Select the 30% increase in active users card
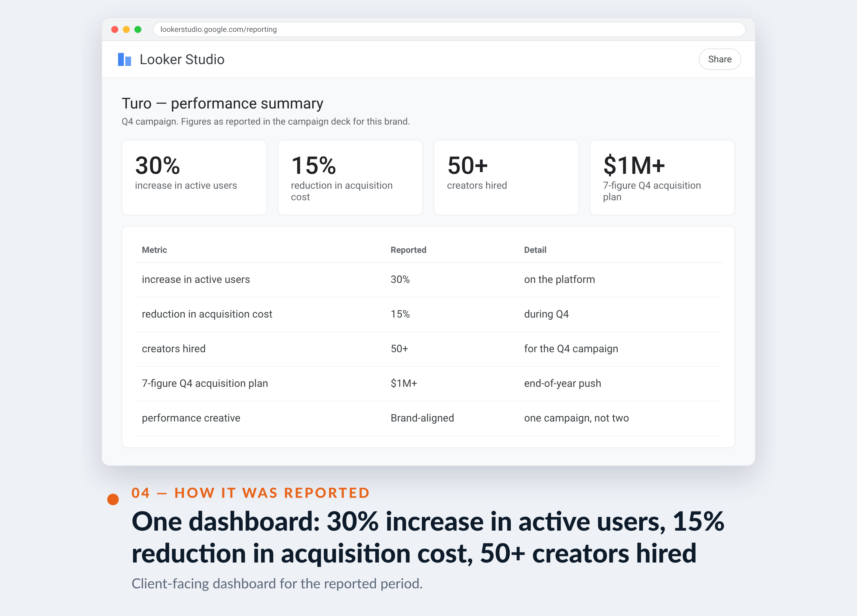The height and width of the screenshot is (616, 857). (194, 177)
